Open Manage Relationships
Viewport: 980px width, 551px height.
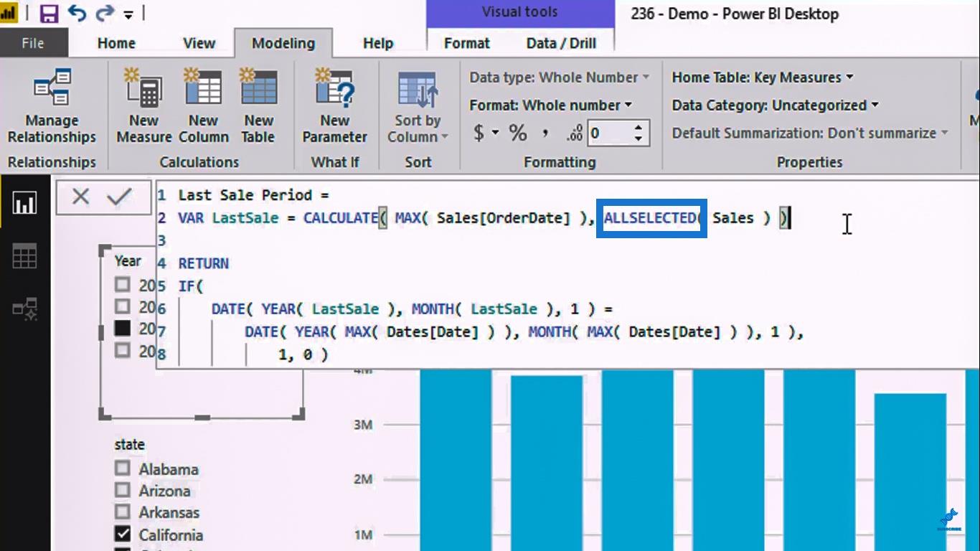[x=52, y=106]
